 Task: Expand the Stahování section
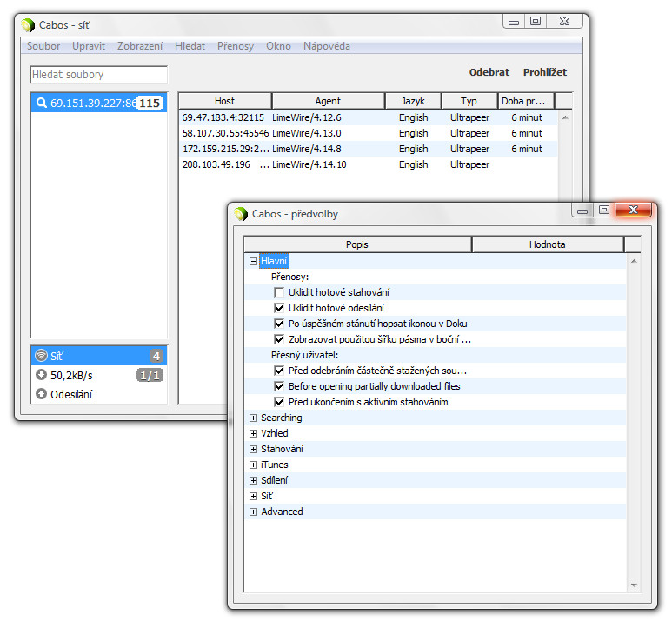click(253, 449)
